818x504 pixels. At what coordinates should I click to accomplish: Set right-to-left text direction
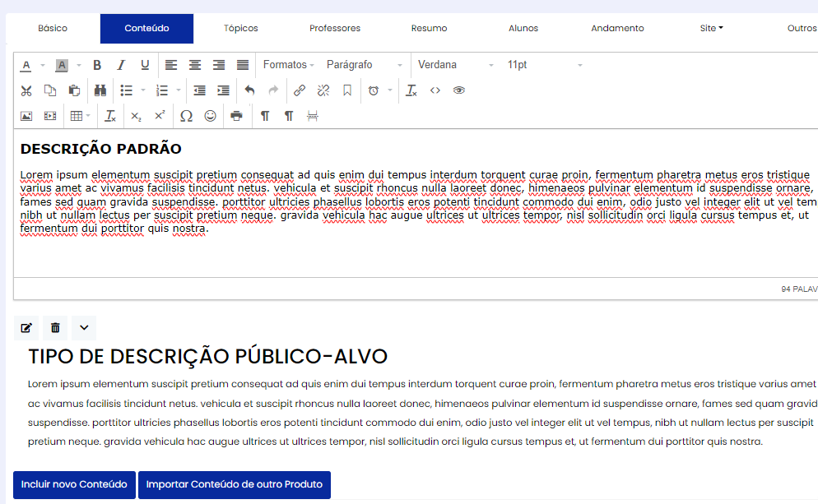click(x=289, y=116)
